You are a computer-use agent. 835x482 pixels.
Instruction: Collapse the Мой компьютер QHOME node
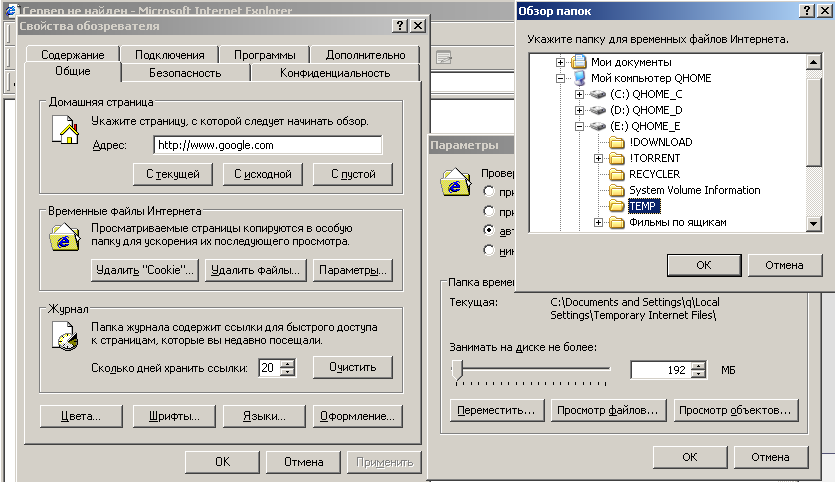[x=560, y=78]
